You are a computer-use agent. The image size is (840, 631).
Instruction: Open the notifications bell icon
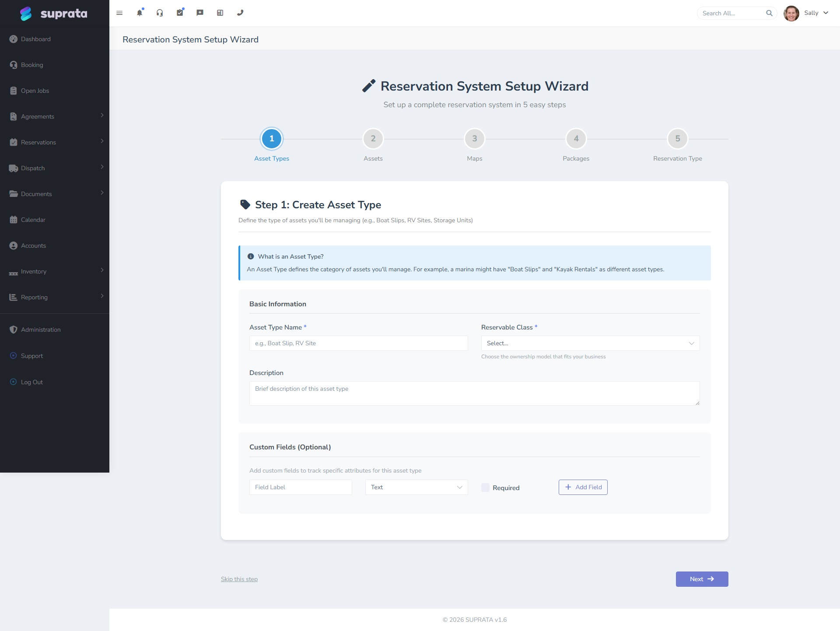pos(140,13)
